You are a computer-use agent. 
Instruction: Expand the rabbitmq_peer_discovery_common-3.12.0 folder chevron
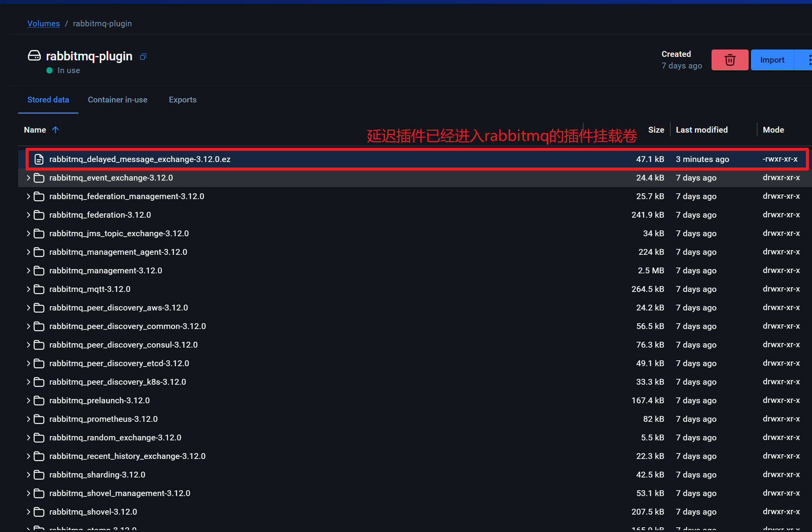pos(28,326)
